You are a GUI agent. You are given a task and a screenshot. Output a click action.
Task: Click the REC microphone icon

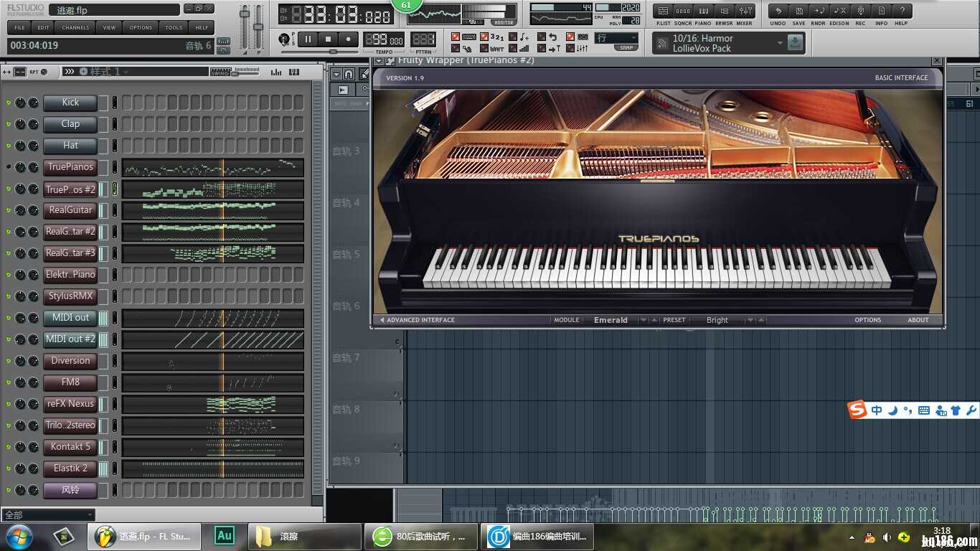pos(861,11)
